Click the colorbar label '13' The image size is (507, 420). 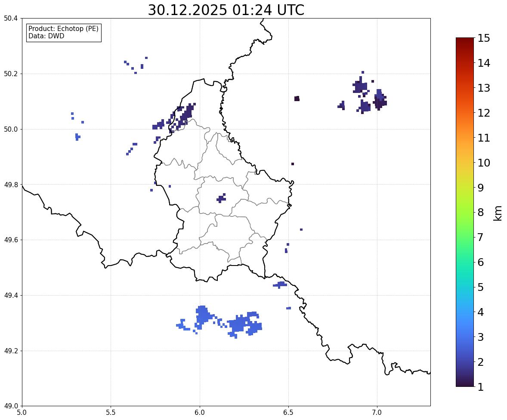(x=484, y=88)
